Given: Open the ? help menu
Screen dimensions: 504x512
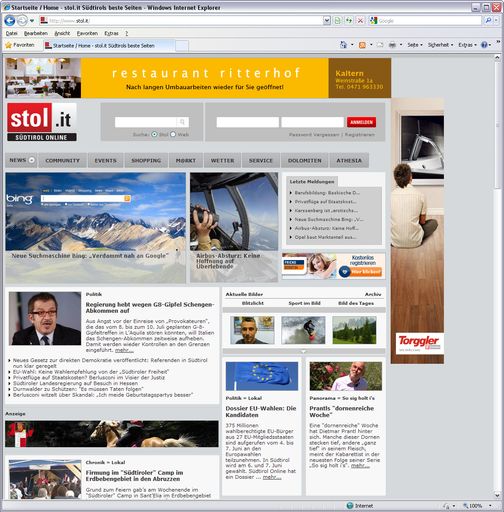Looking at the screenshot, I should pyautogui.click(x=127, y=33).
